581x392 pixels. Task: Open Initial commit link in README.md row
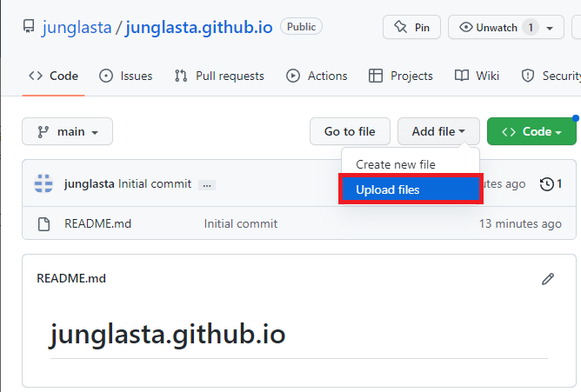(240, 223)
